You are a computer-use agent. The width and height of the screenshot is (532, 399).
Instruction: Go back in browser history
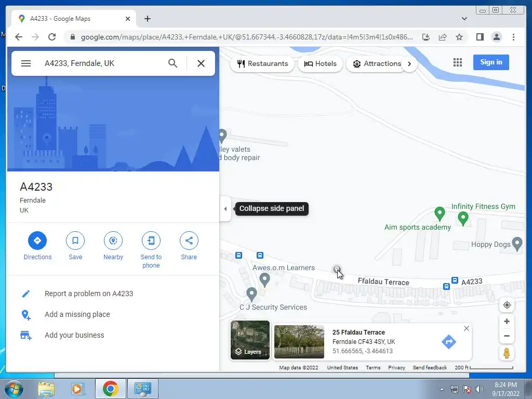tap(19, 37)
